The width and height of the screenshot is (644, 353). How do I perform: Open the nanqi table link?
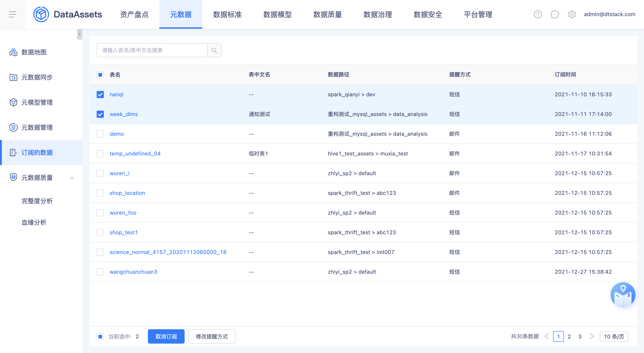tap(117, 94)
